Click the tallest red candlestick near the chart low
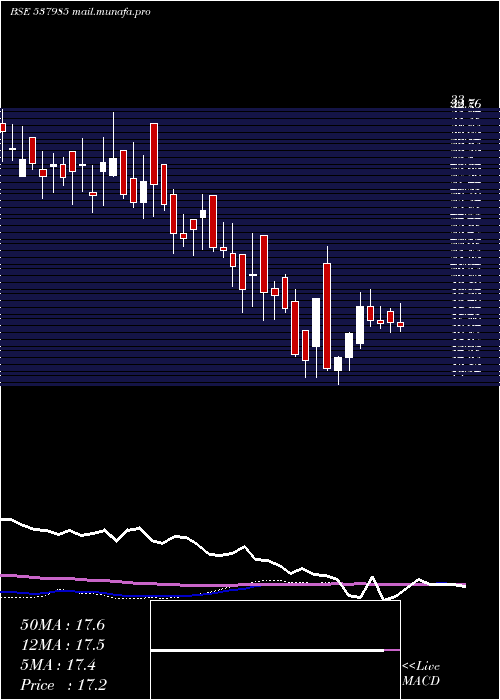The width and height of the screenshot is (500, 700). pyautogui.click(x=327, y=316)
